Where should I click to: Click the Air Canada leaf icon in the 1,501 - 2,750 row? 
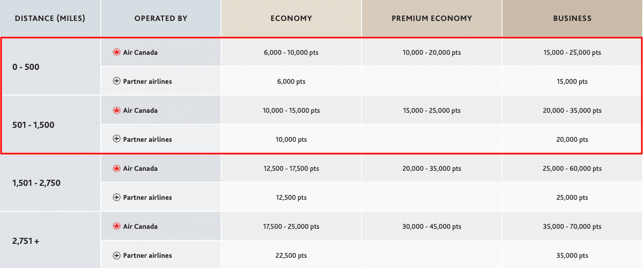point(116,169)
